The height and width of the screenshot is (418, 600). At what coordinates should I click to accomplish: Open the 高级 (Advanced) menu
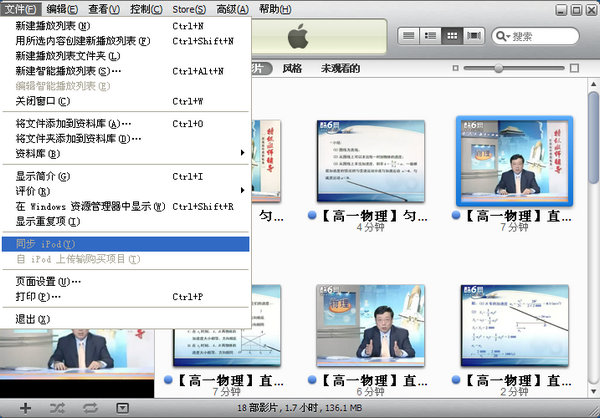point(233,9)
